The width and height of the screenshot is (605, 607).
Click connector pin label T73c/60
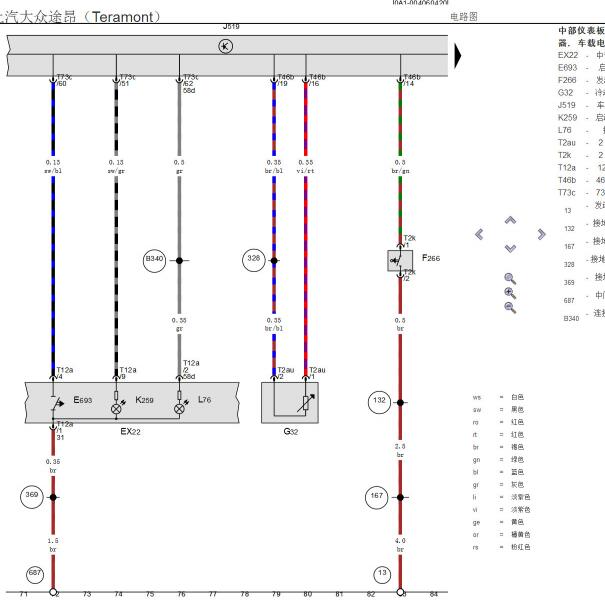point(64,80)
